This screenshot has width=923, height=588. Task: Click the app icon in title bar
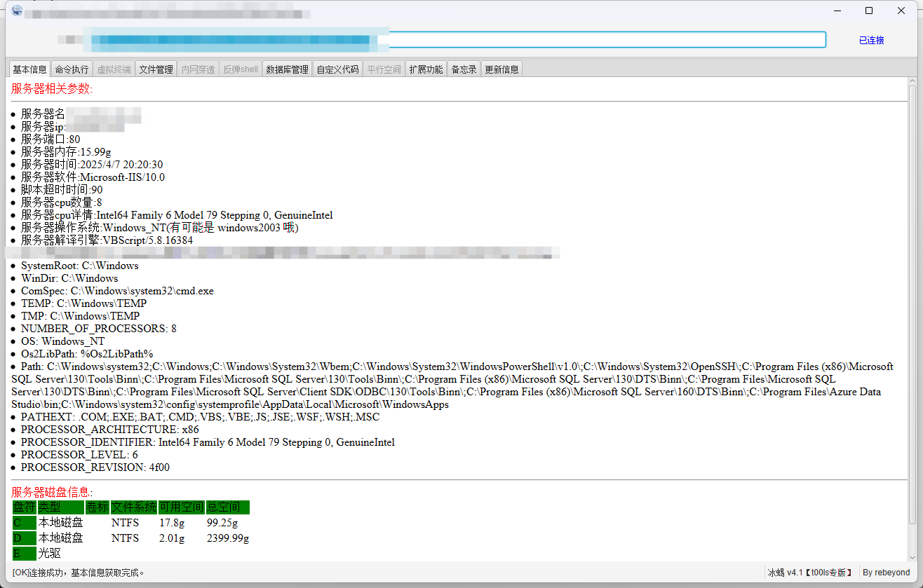point(17,11)
